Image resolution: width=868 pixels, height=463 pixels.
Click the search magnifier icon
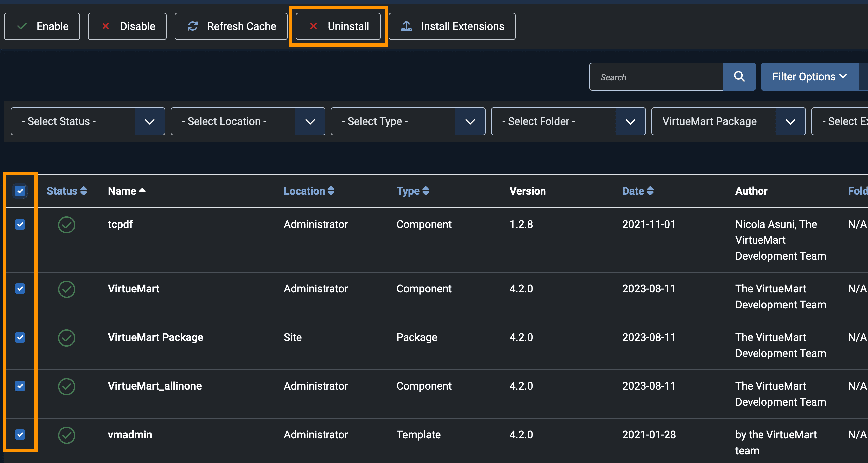point(739,77)
